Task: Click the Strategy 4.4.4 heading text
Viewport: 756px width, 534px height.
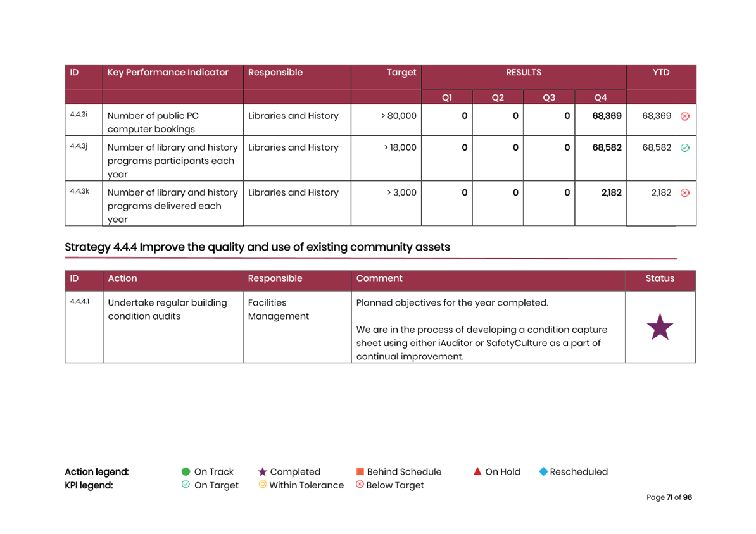Action: coord(257,247)
